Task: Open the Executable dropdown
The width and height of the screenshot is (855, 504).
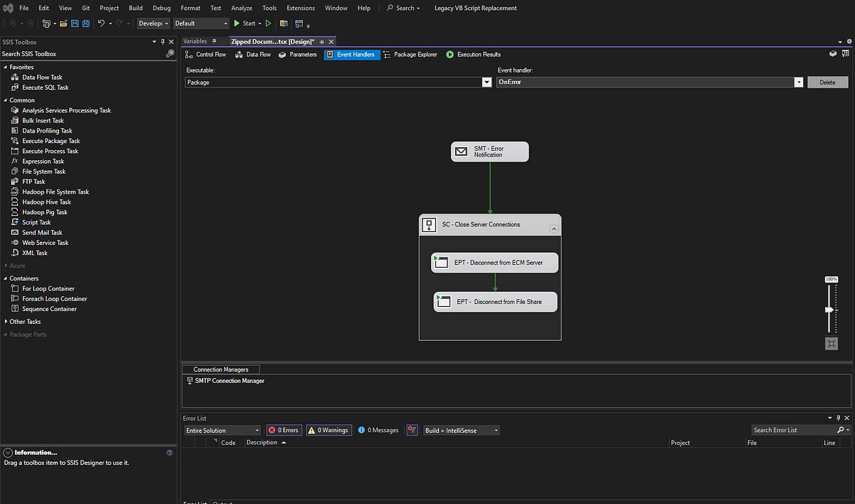Action: [487, 83]
